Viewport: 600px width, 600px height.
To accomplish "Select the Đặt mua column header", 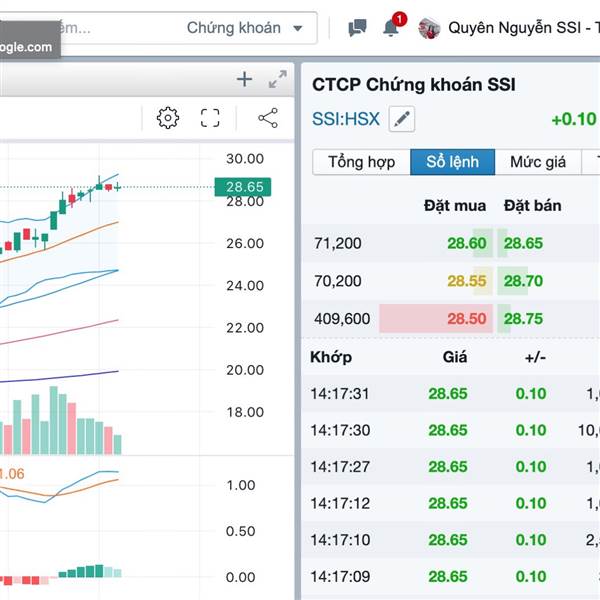I will tap(455, 206).
